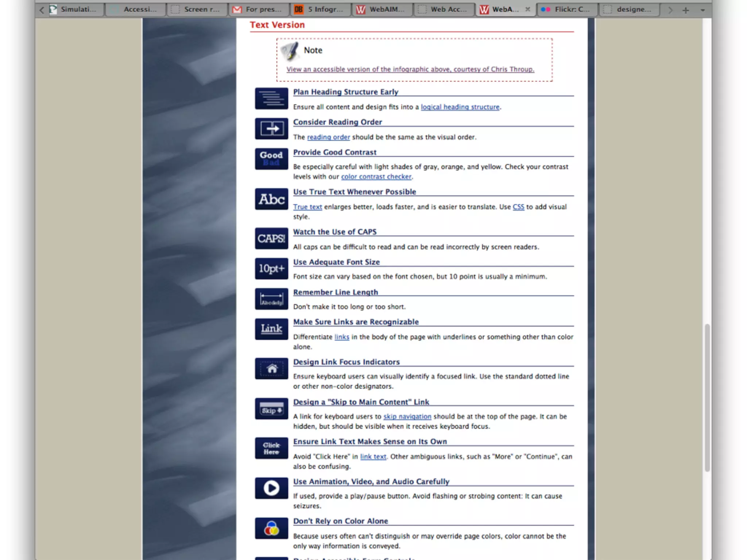
Task: Open the tab list dropdown arrow
Action: (x=703, y=10)
